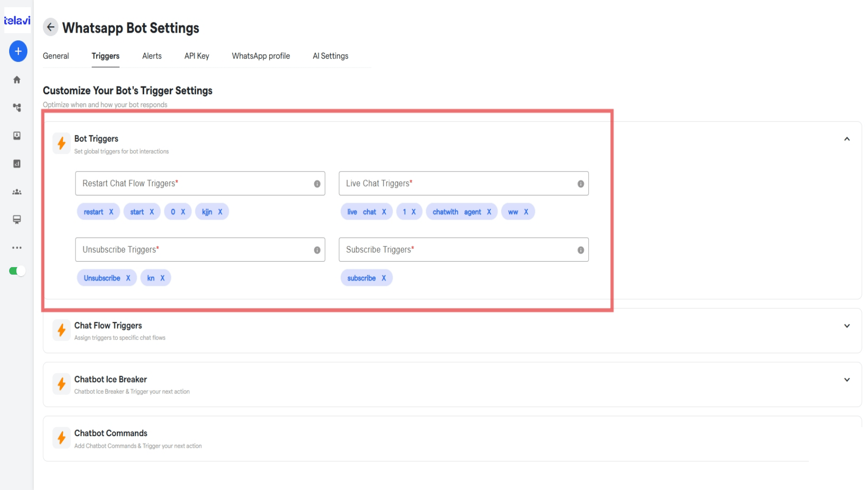Viewport: 868px width, 490px height.
Task: Toggle the green sidebar switch
Action: (17, 271)
